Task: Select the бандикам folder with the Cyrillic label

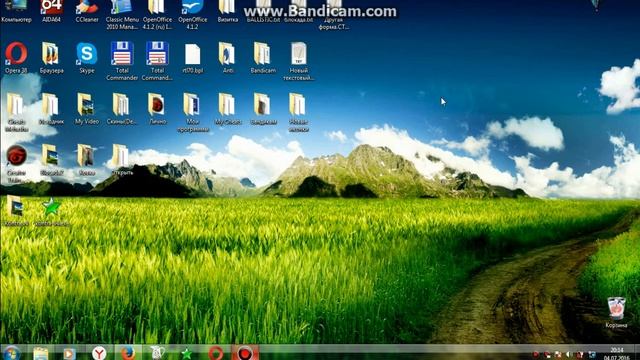Action: (x=263, y=109)
